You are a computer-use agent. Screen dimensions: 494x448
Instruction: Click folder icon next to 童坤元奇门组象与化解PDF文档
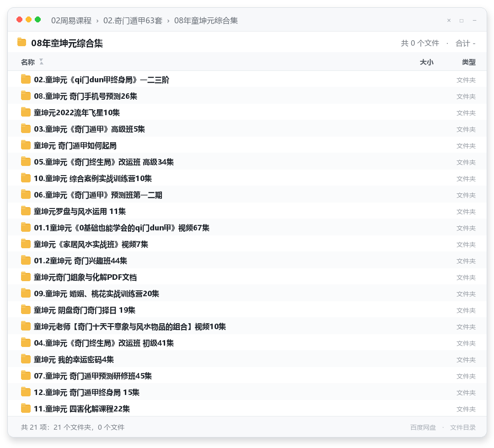click(x=26, y=277)
